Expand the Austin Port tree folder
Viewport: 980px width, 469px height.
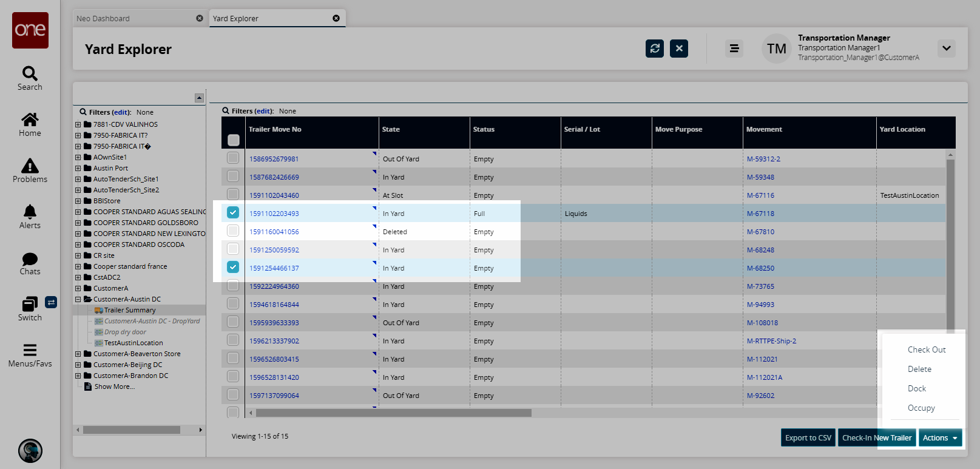click(x=78, y=168)
